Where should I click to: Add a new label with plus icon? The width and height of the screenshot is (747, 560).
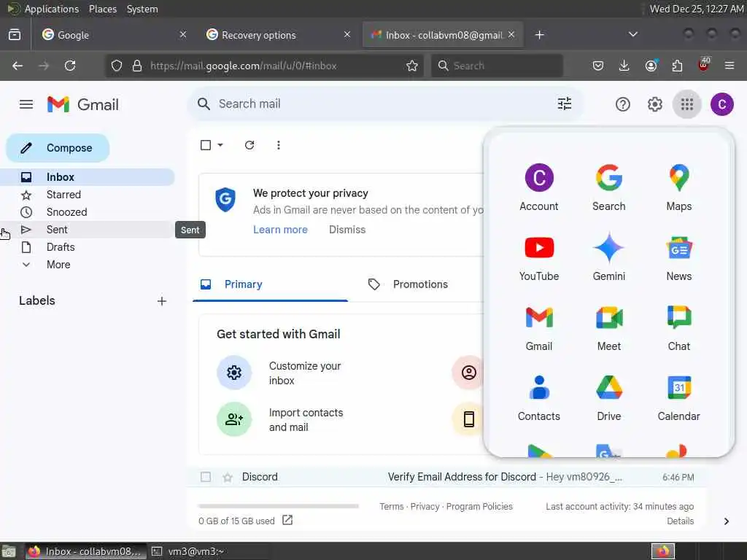162,301
